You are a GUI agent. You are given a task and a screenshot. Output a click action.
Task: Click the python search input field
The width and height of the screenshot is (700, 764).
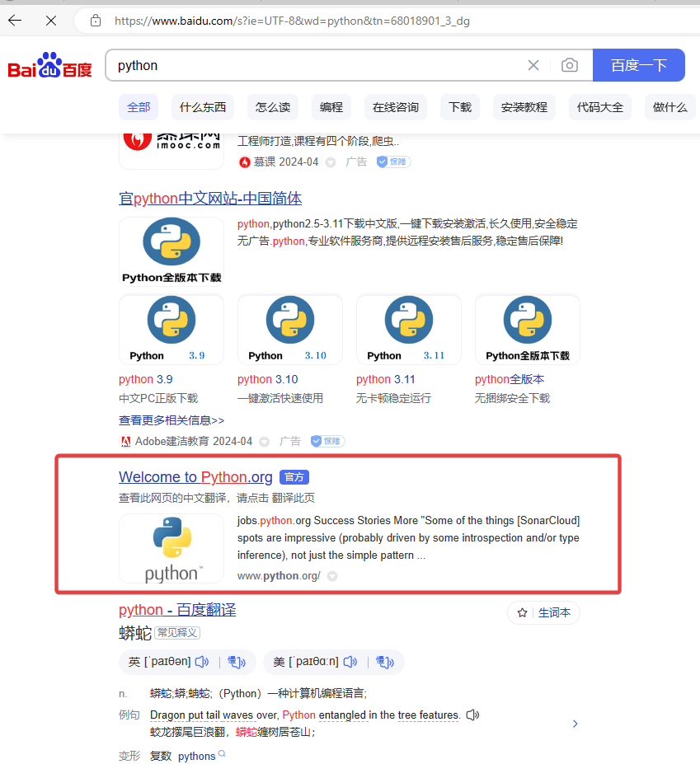click(317, 65)
